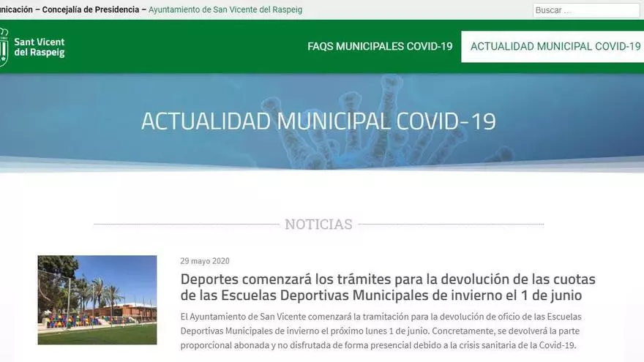Click the '29 mayo 2020' publication date
This screenshot has height=362, width=644.
click(x=205, y=261)
